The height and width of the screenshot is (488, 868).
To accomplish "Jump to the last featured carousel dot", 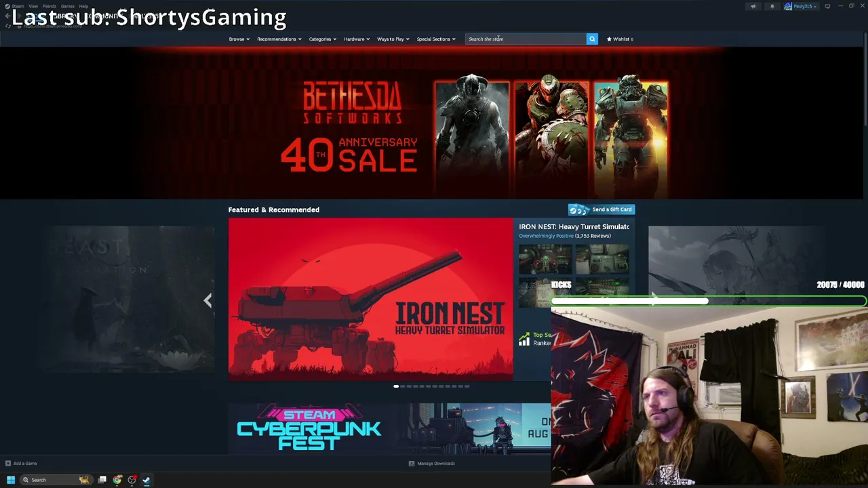I will (467, 386).
